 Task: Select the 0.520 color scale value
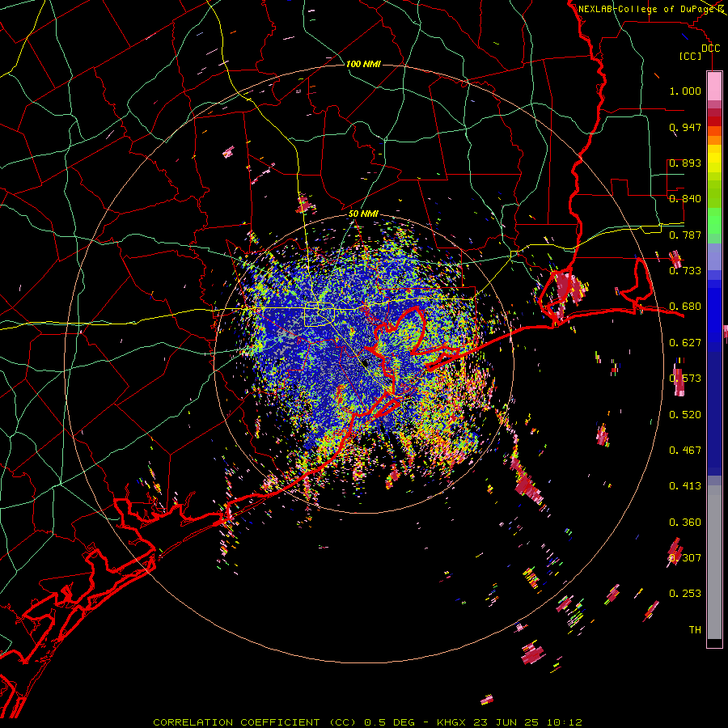point(685,415)
